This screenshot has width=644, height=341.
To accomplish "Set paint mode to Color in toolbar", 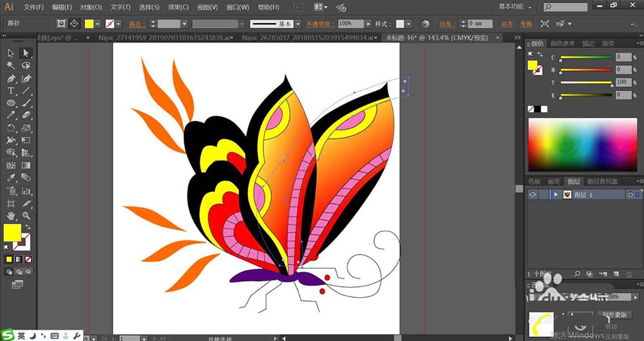I will pos(9,259).
